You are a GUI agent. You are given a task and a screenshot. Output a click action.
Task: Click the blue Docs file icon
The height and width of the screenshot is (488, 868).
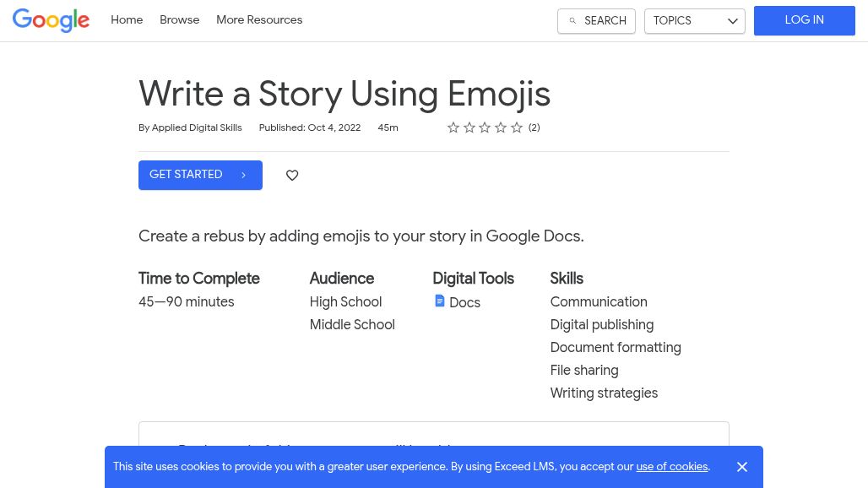coord(440,301)
